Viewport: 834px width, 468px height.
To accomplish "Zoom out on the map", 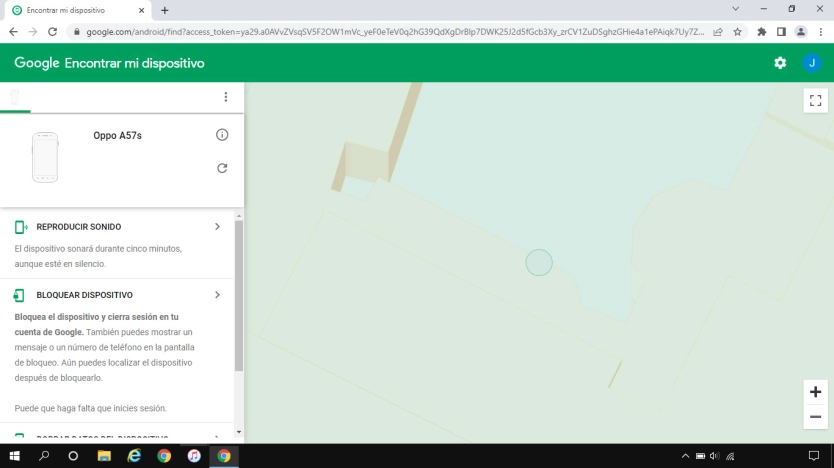I will click(815, 417).
